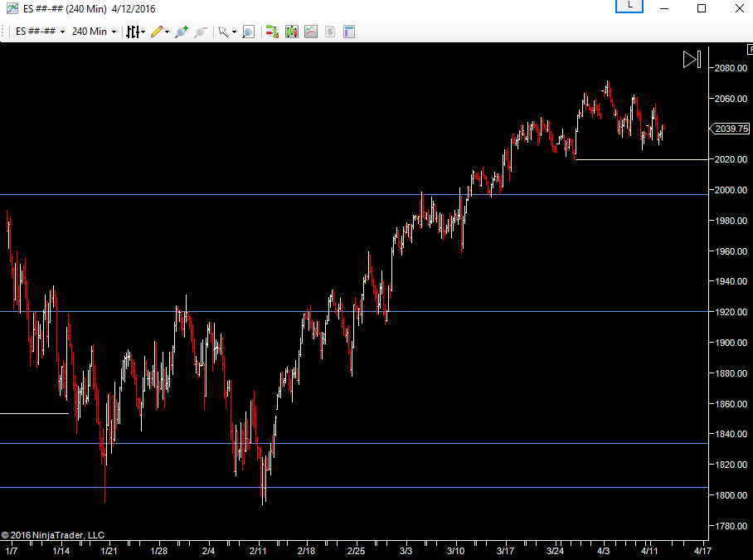Click the Strategies dollar icon
753x560 pixels.
tap(329, 32)
